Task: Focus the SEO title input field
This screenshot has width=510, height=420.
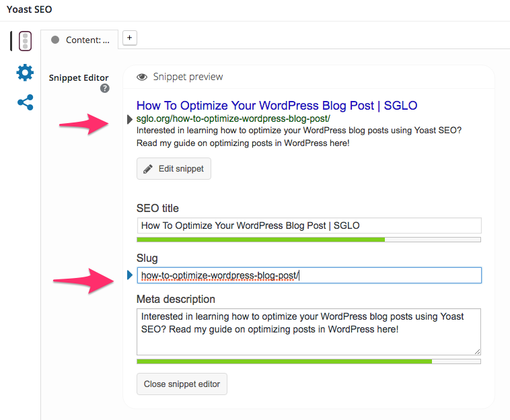Action: pyautogui.click(x=309, y=225)
